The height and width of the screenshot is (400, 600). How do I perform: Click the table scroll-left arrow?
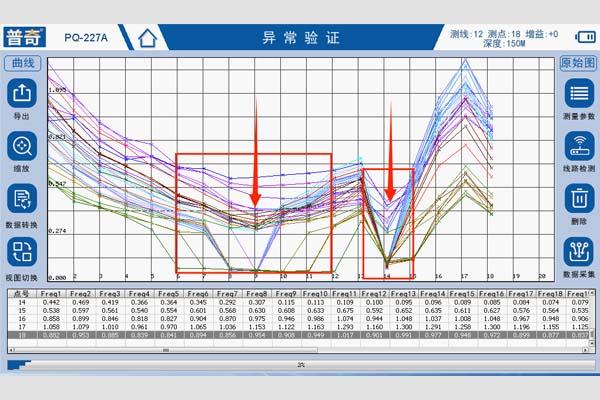pyautogui.click(x=11, y=350)
